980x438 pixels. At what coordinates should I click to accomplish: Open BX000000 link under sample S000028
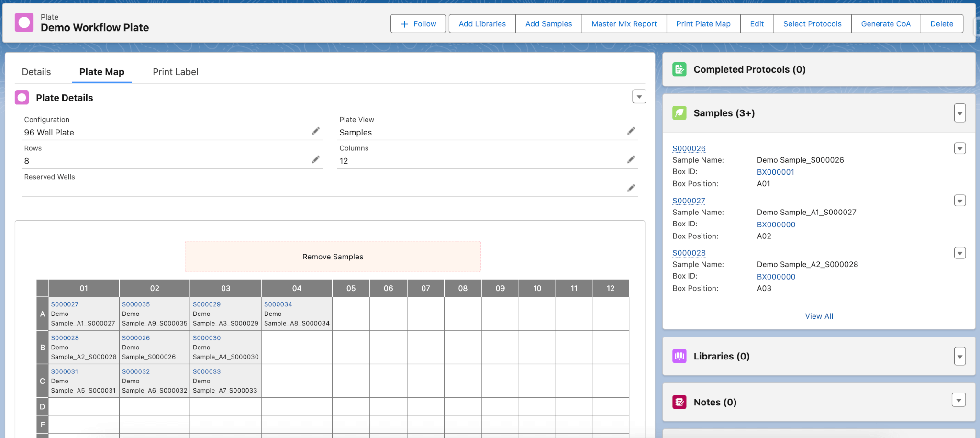click(x=776, y=277)
